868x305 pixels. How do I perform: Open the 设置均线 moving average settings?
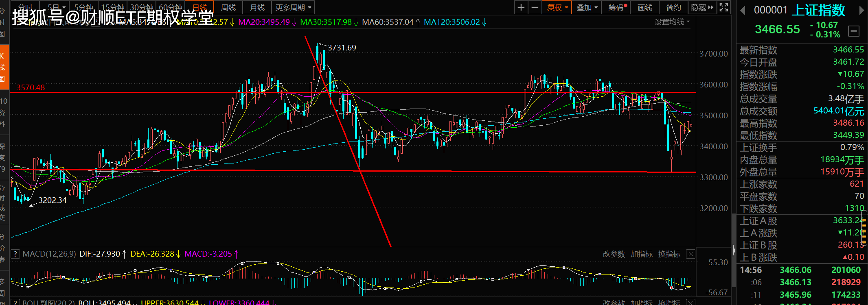(x=672, y=22)
